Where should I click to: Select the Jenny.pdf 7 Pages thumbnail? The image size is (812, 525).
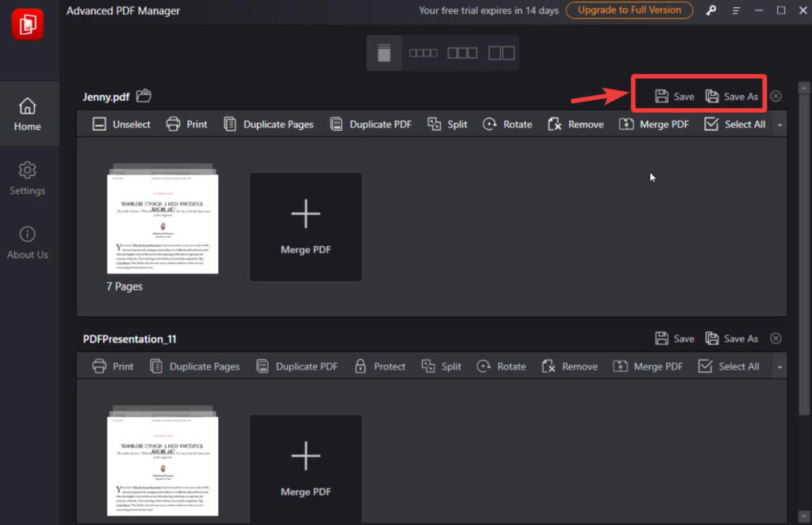pos(163,219)
